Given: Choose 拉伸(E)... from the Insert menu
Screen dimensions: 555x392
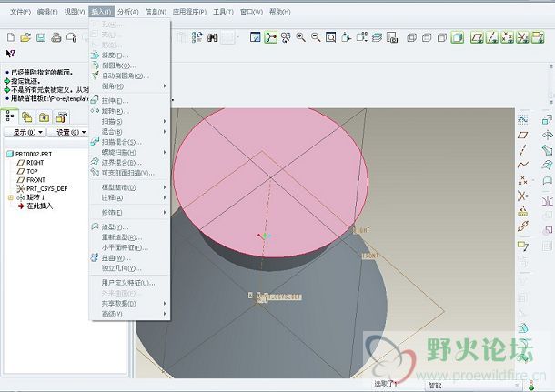Looking at the screenshot, I should [x=129, y=101].
